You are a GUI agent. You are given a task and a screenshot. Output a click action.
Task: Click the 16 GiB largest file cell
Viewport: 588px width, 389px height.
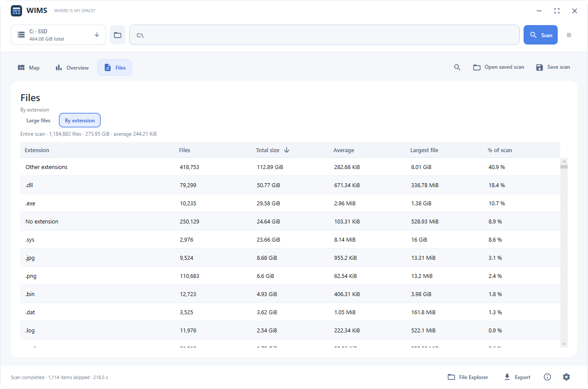click(x=419, y=239)
